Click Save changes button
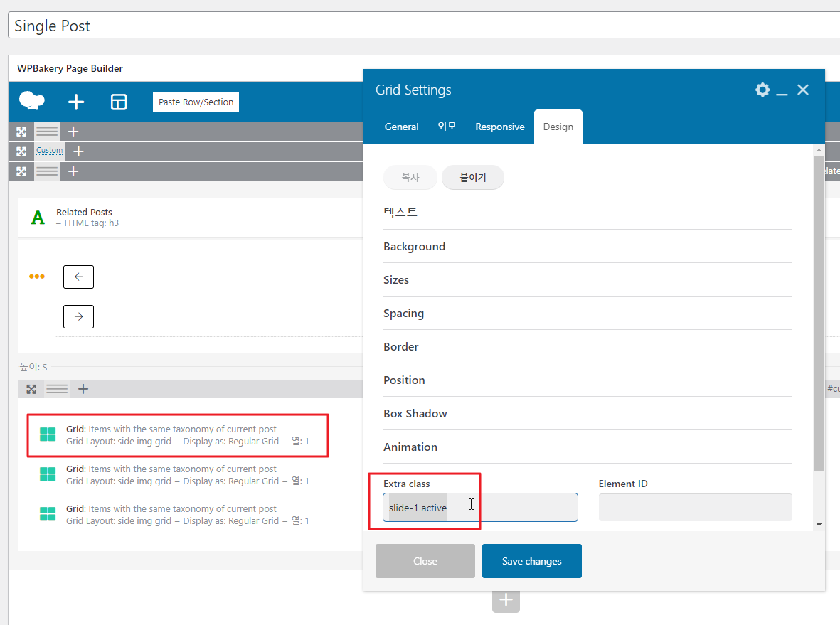This screenshot has height=625, width=840. (532, 561)
